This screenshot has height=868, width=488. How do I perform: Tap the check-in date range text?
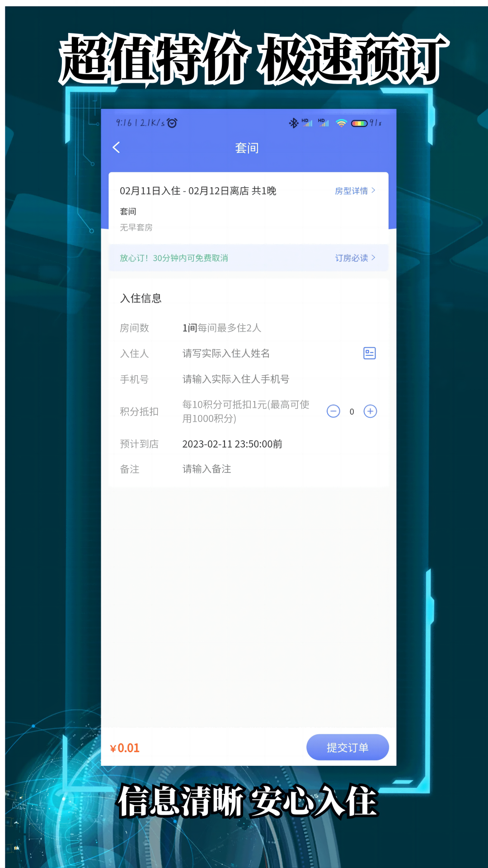[x=198, y=191]
